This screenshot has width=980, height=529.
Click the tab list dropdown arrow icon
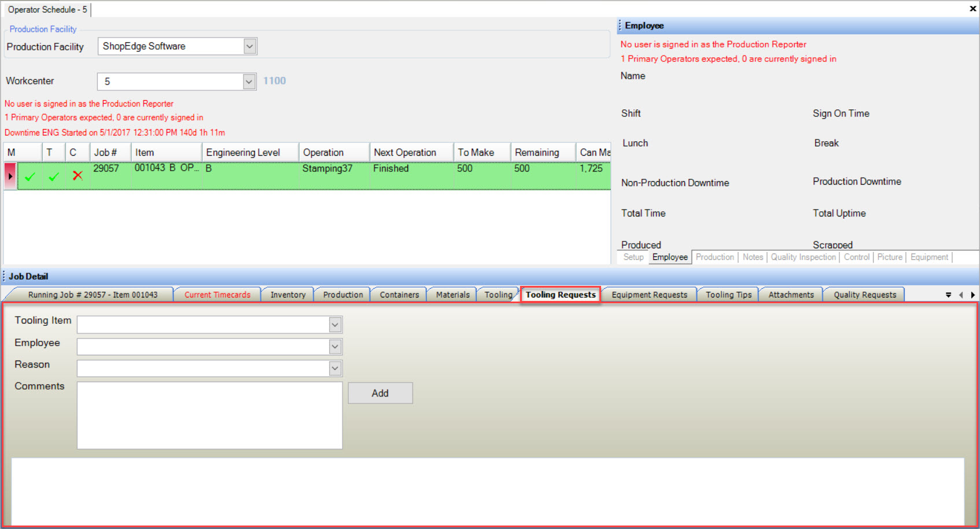(949, 295)
